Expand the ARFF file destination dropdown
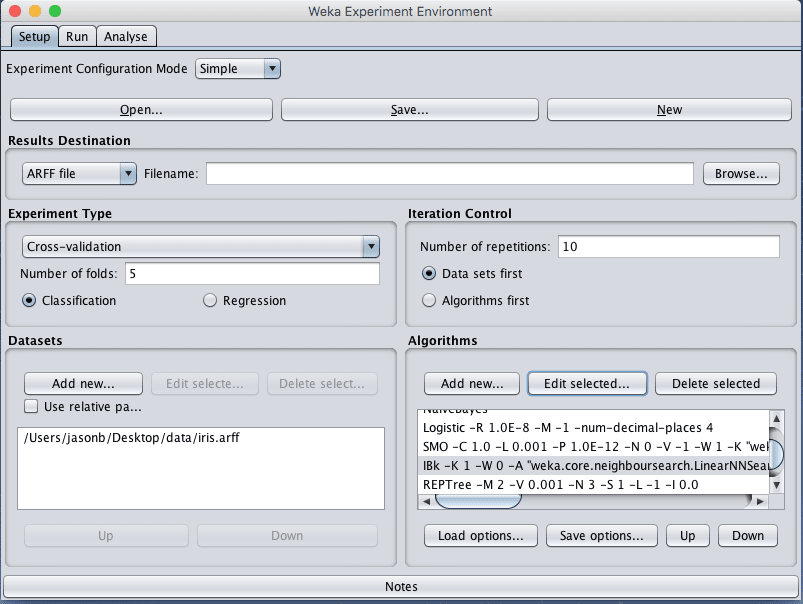This screenshot has height=604, width=803. click(79, 174)
